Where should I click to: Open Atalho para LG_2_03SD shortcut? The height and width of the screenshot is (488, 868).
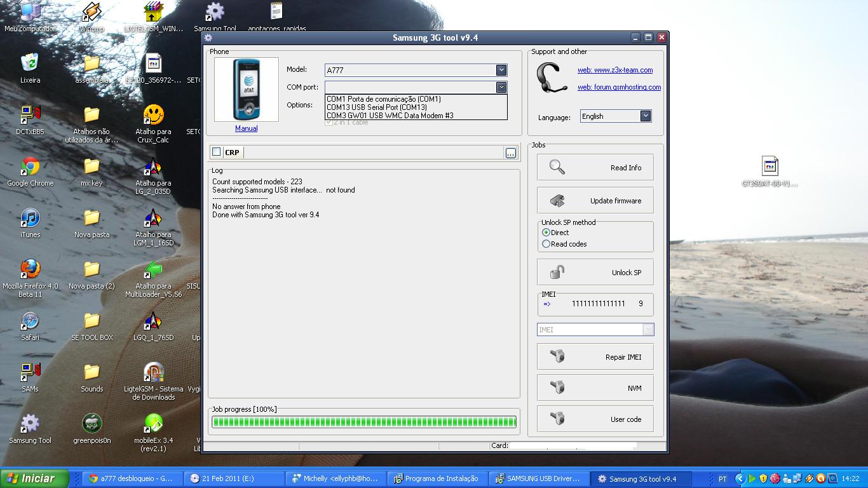click(153, 175)
